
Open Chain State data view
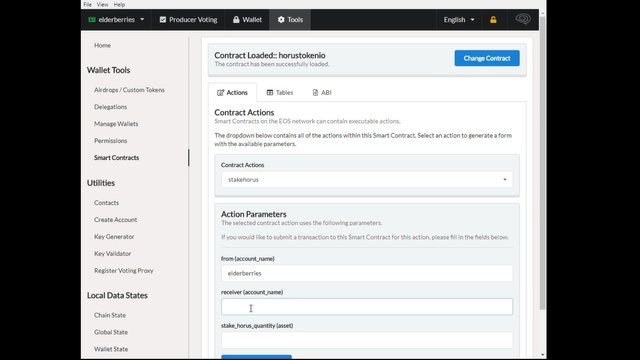tap(110, 315)
